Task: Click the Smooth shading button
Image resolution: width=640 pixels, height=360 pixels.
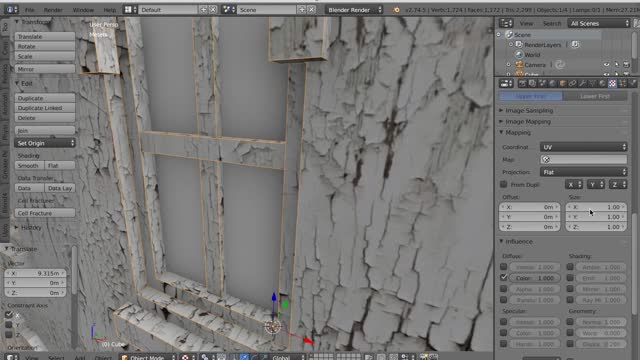Action: pyautogui.click(x=29, y=165)
